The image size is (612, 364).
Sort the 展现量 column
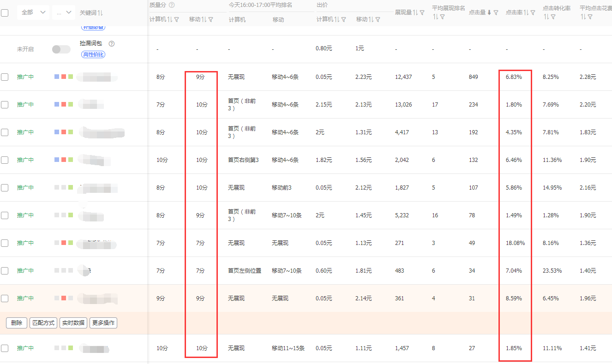(416, 12)
